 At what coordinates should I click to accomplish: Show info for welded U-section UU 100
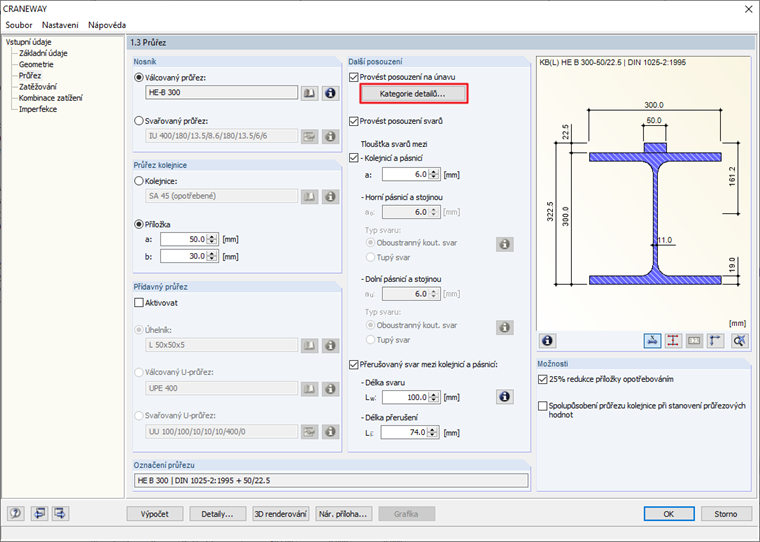pyautogui.click(x=330, y=431)
